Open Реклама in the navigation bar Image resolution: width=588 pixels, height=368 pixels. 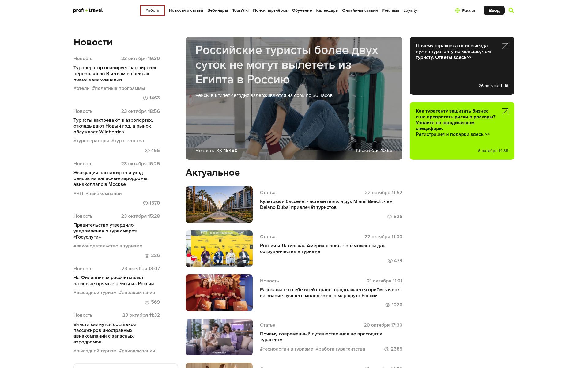click(x=390, y=10)
